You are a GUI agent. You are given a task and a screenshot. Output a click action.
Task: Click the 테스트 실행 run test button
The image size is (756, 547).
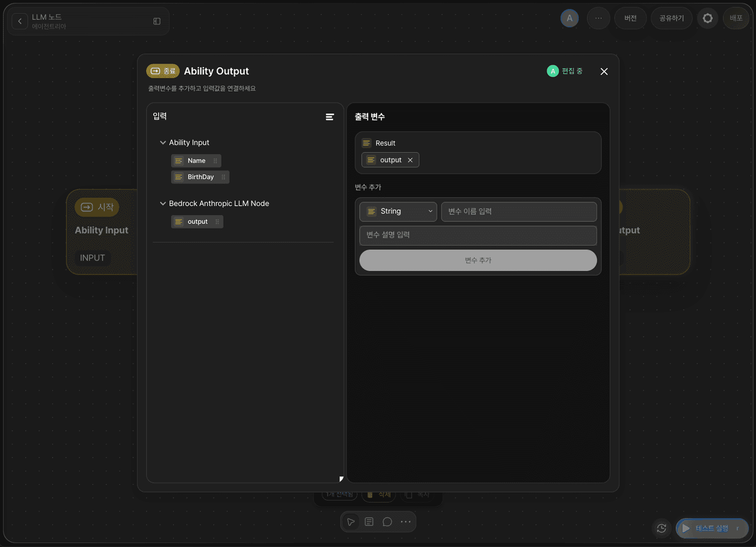(x=712, y=528)
